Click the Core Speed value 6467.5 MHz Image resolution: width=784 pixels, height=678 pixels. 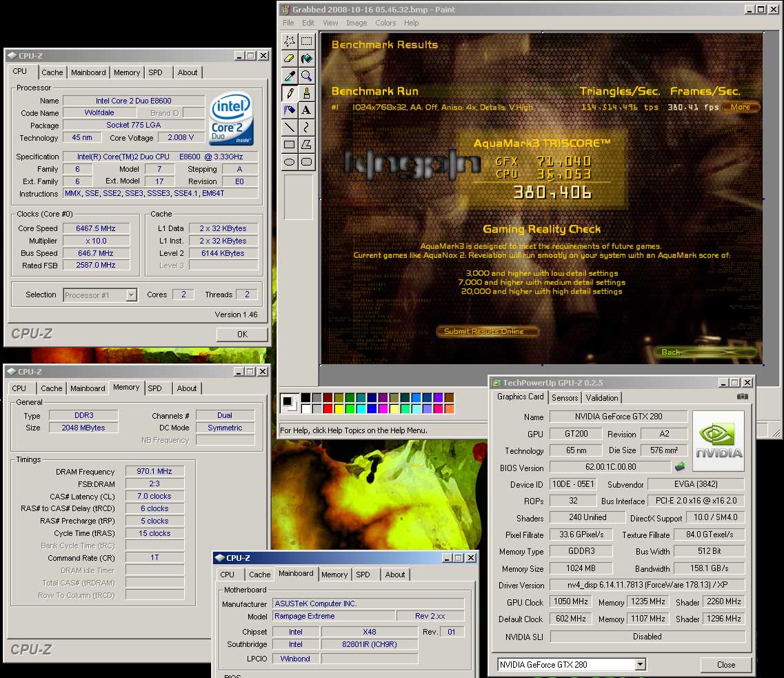click(x=95, y=228)
